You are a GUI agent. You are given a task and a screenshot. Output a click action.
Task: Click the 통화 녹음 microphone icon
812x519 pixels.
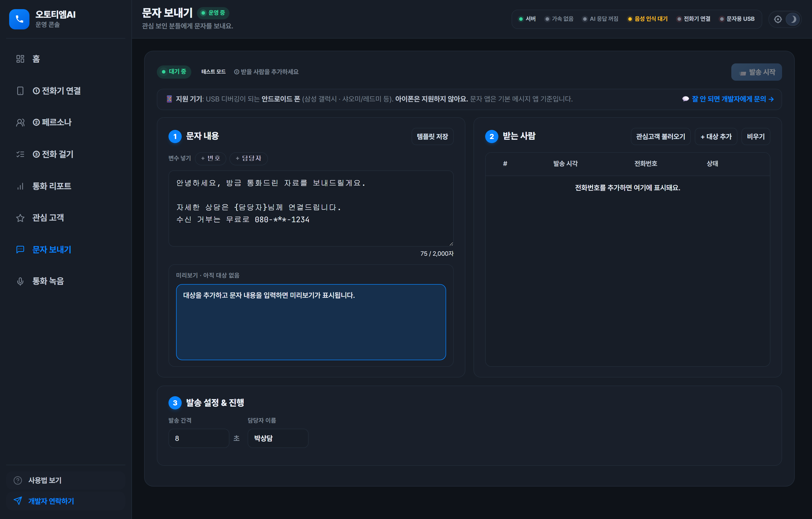[x=20, y=281]
